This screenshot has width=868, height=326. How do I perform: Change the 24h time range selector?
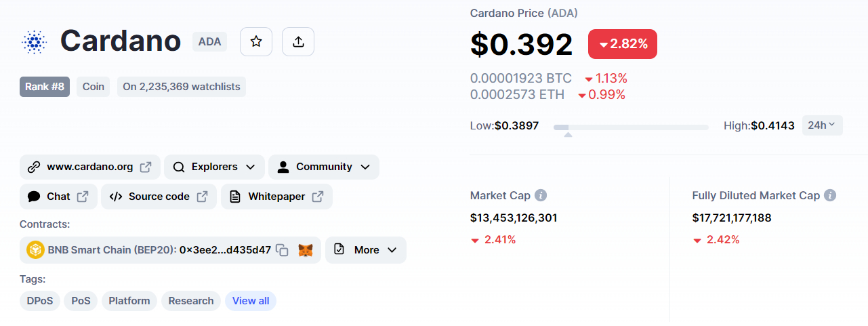(823, 125)
